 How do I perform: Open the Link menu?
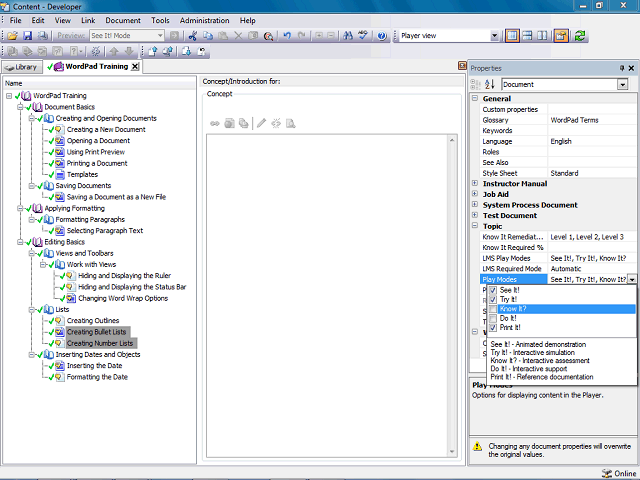88,20
